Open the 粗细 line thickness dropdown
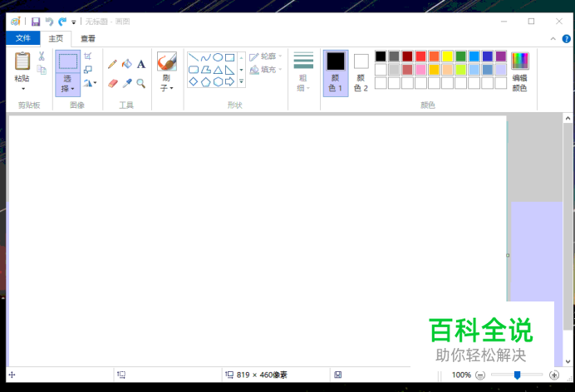 click(x=303, y=71)
